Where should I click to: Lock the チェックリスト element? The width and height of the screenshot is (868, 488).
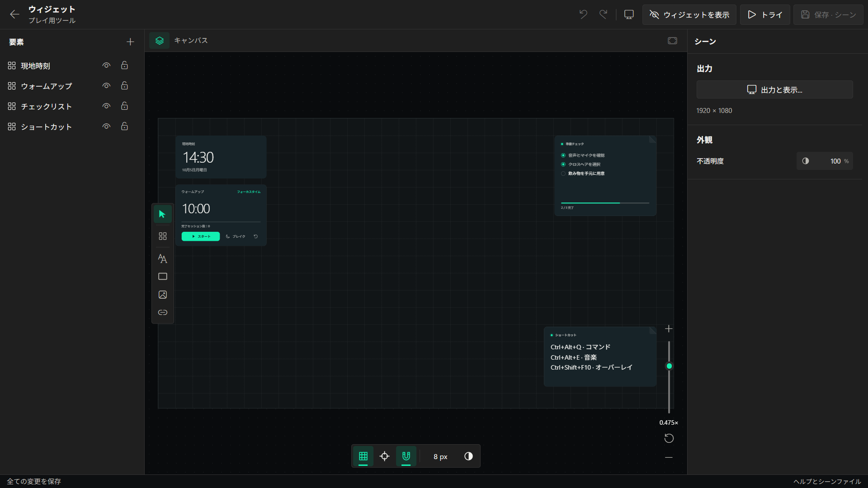[124, 106]
